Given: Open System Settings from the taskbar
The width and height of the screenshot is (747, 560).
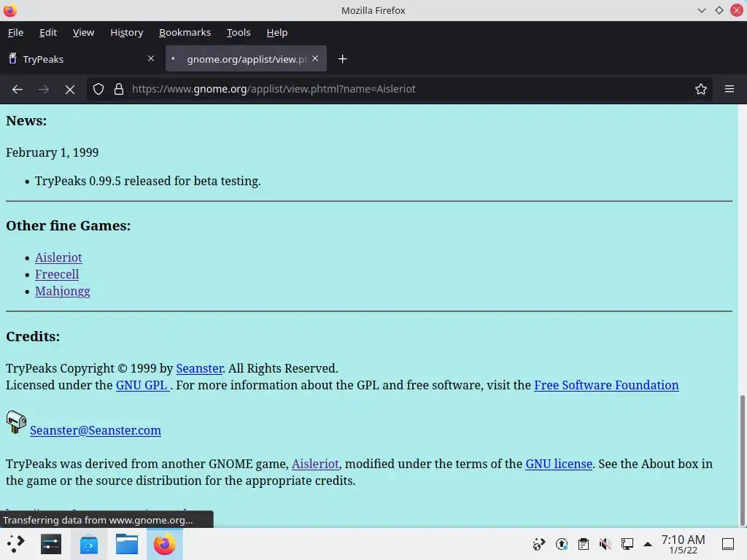Looking at the screenshot, I should pos(51,544).
